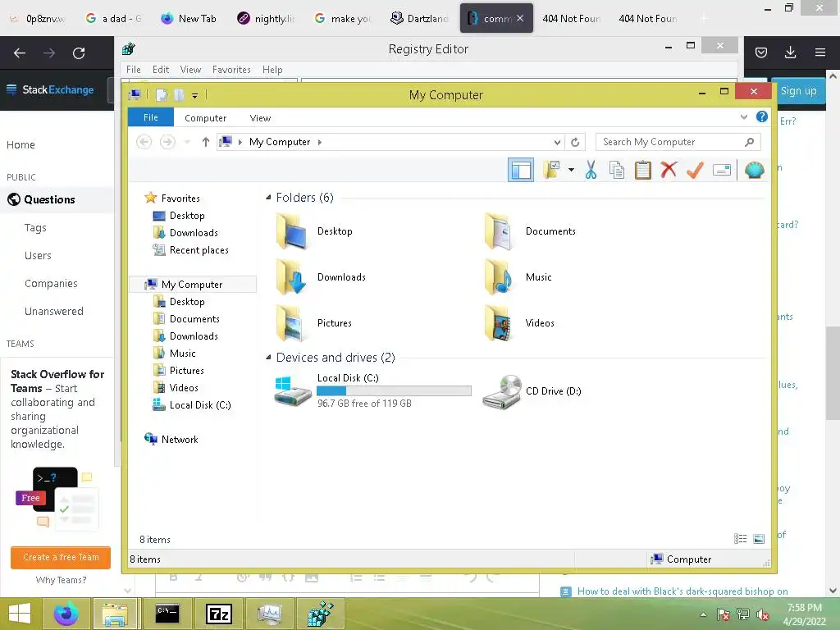The width and height of the screenshot is (840, 630).
Task: Click the Stack Exchange Sign up button
Action: tap(798, 91)
